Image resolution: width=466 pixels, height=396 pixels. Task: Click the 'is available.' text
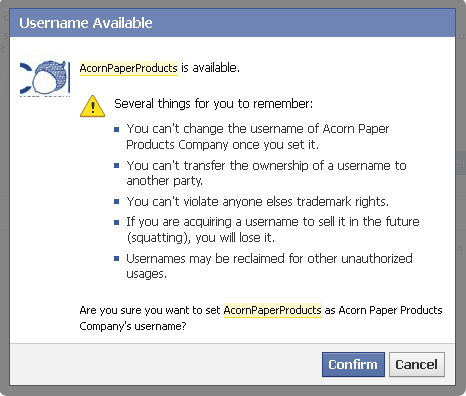210,68
